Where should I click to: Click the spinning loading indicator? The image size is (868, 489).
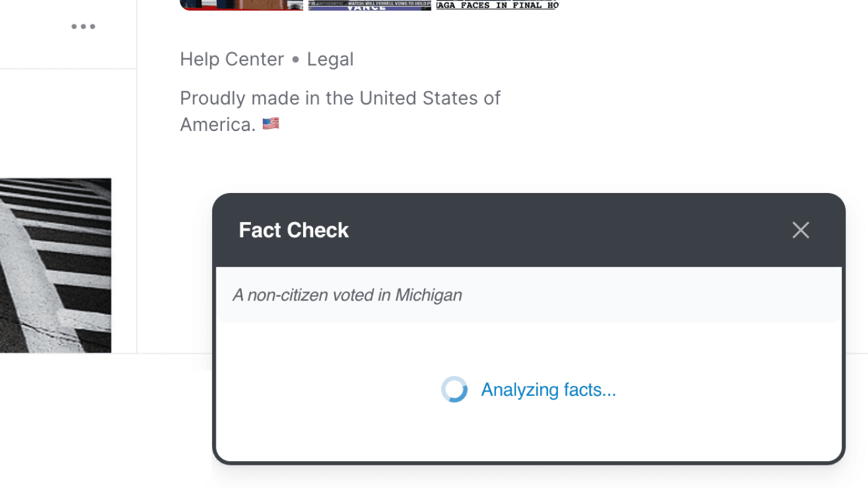[x=454, y=390]
